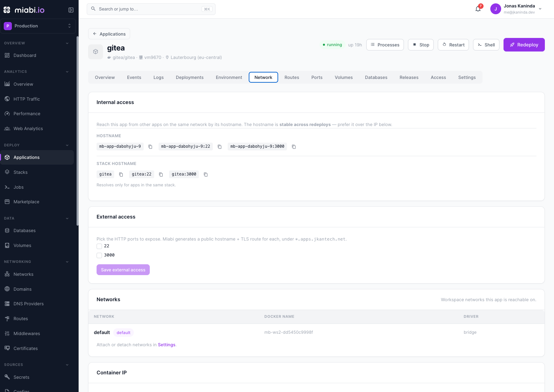Open the app Databases tab

pyautogui.click(x=376, y=77)
